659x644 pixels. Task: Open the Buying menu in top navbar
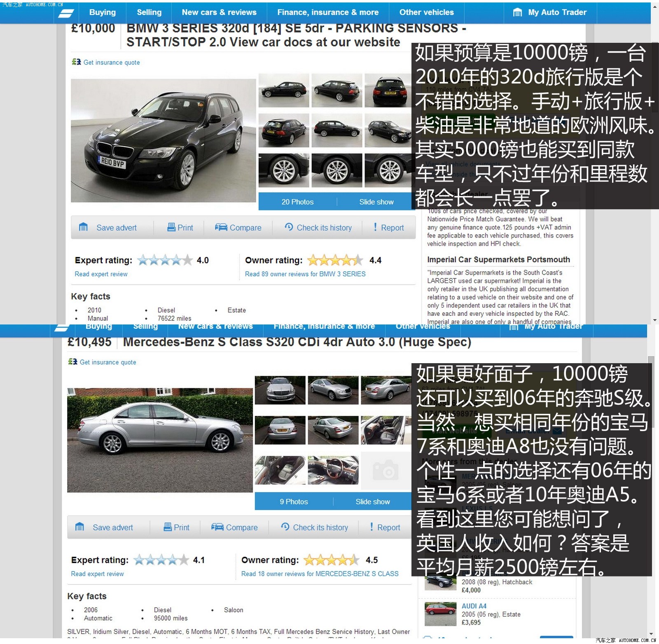tap(102, 12)
